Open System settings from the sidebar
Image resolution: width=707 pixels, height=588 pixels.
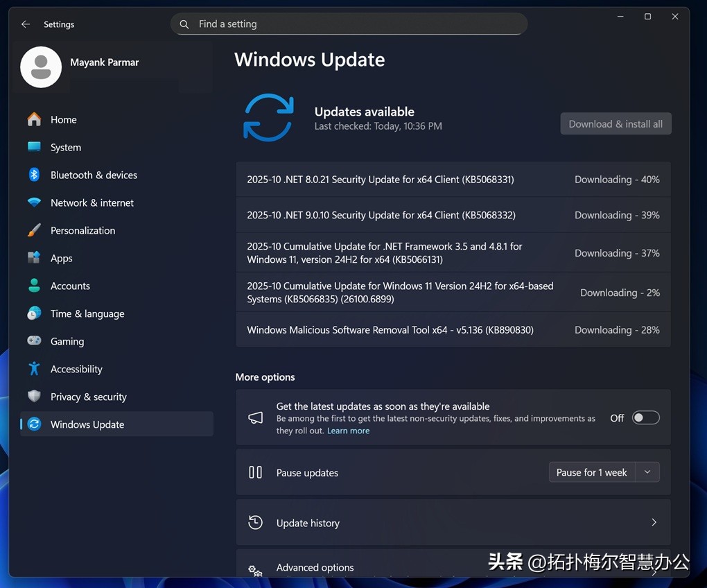pos(34,147)
